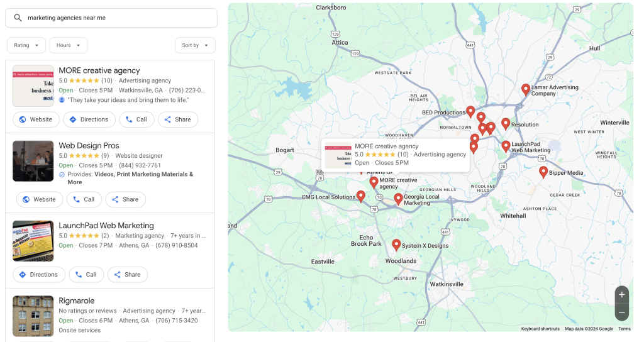Open the Hours filter dropdown
Viewport: 644px width, 342px height.
click(68, 45)
